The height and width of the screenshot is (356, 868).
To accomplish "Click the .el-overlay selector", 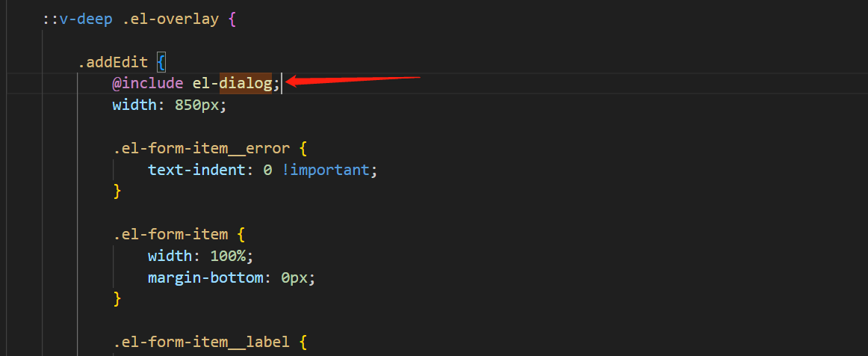I will 170,19.
